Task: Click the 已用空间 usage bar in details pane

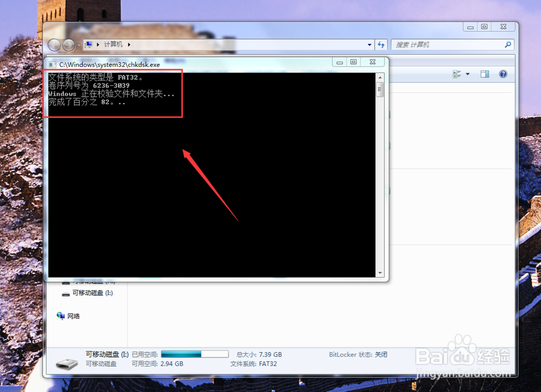Action: coord(195,354)
